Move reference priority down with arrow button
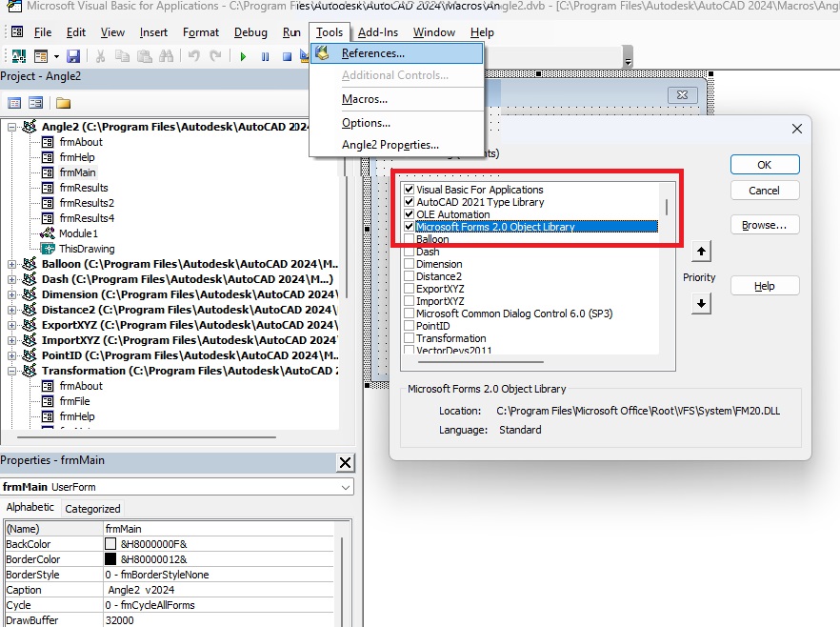 [x=701, y=303]
